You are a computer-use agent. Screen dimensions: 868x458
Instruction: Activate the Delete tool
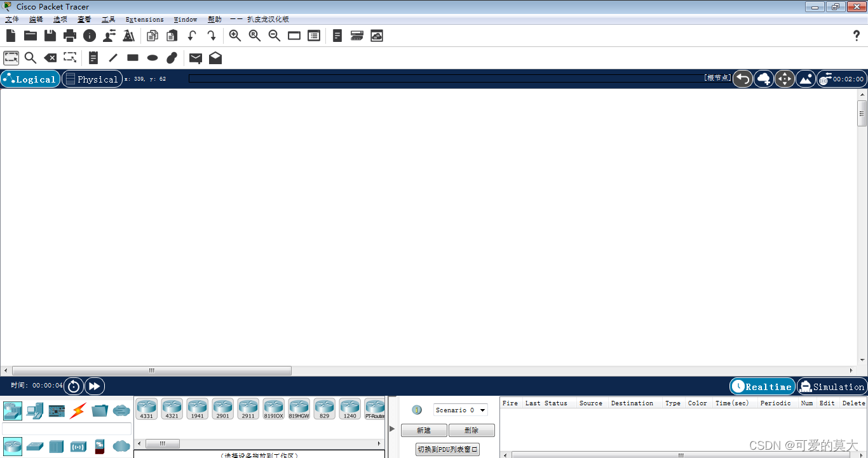[50, 58]
